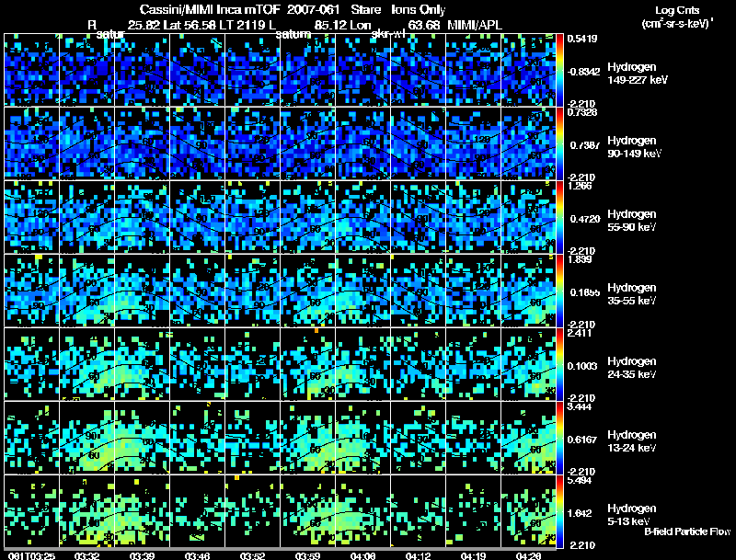This screenshot has width=736, height=560.
Task: Click the color bar beside Hydrogen 5-13 keV
Action: 560,511
